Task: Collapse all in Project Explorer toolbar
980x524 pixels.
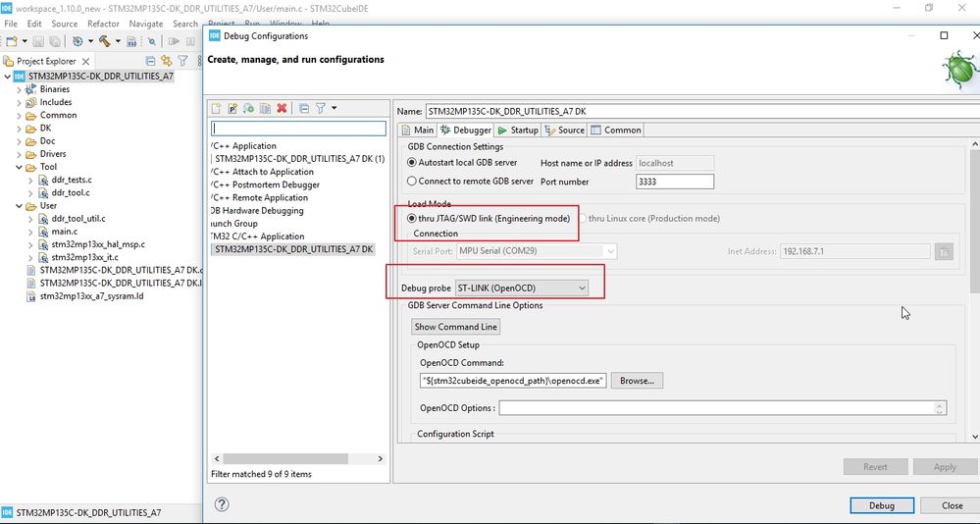Action: click(150, 61)
